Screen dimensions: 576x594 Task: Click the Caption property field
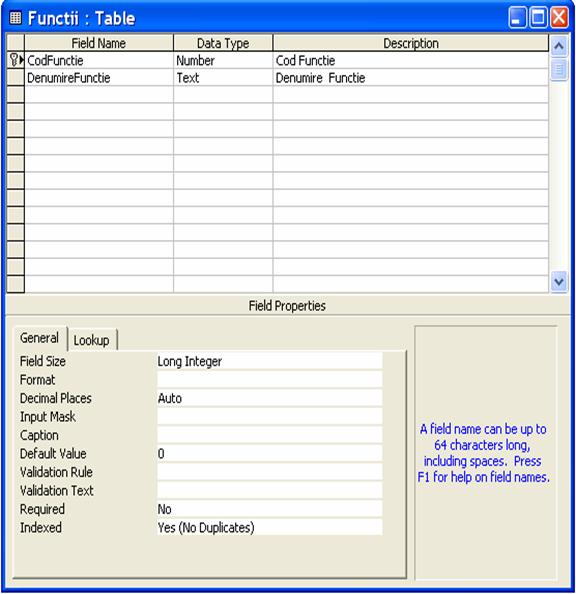[269, 435]
